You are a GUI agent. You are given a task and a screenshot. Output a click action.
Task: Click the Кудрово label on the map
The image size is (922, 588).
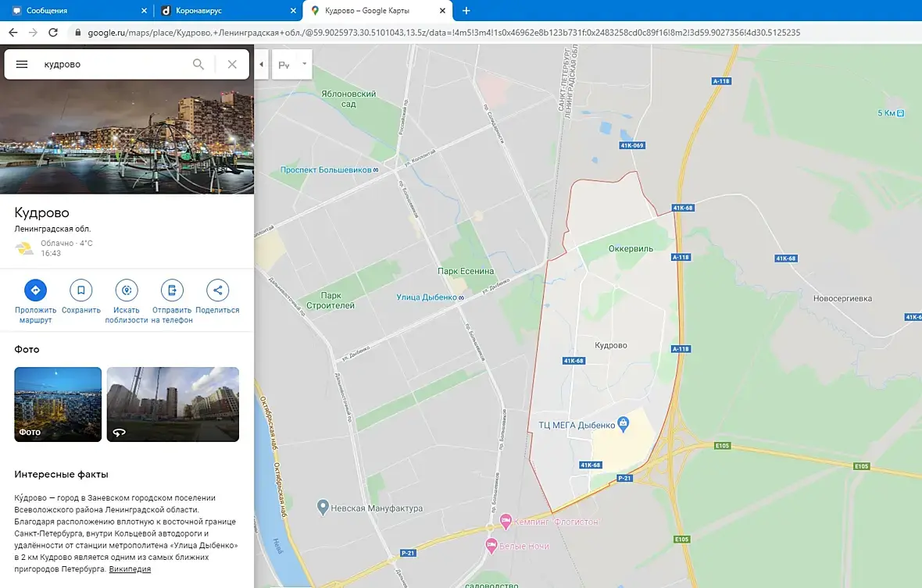(610, 345)
